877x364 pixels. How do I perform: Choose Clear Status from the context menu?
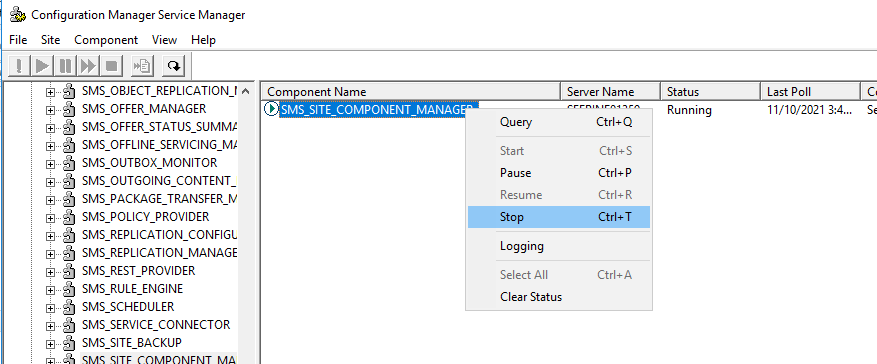coord(559,297)
